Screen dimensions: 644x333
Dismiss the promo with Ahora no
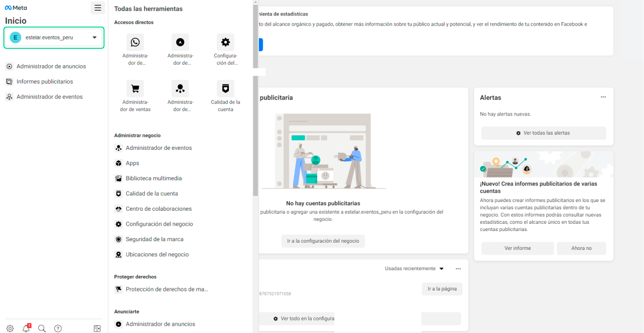point(581,248)
